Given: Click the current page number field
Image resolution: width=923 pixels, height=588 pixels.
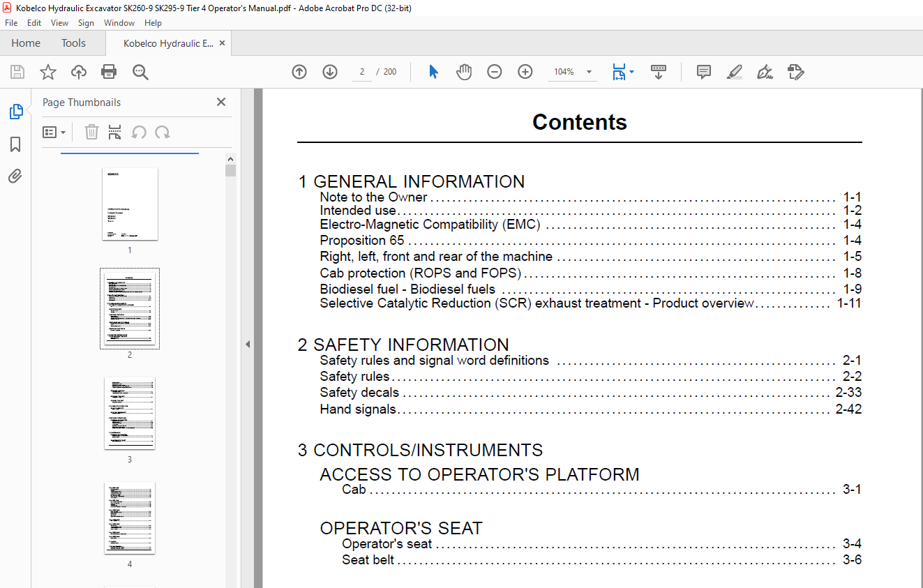Looking at the screenshot, I should pos(362,72).
